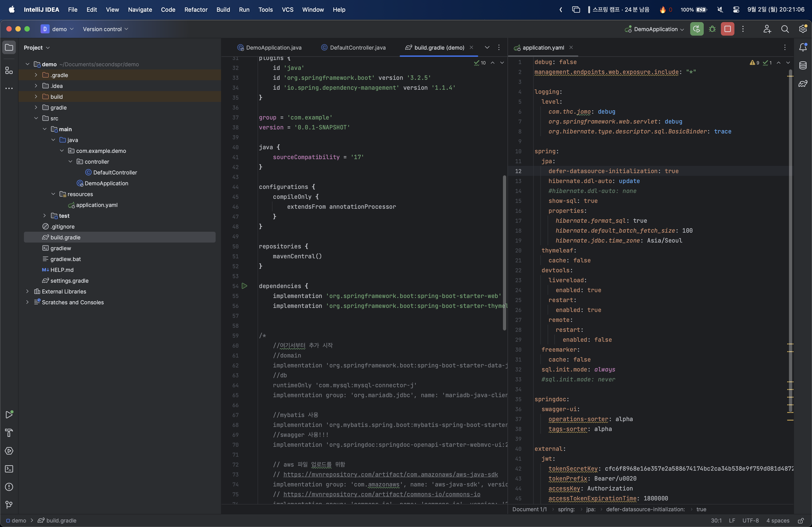The image size is (812, 527).
Task: Click the Search Everywhere magnifier icon
Action: coord(785,29)
